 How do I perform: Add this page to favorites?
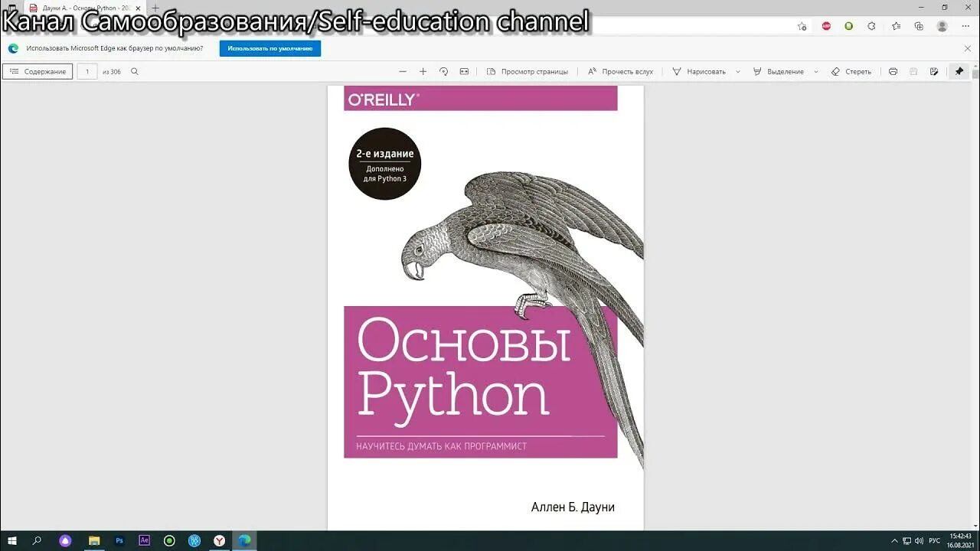pos(802,26)
